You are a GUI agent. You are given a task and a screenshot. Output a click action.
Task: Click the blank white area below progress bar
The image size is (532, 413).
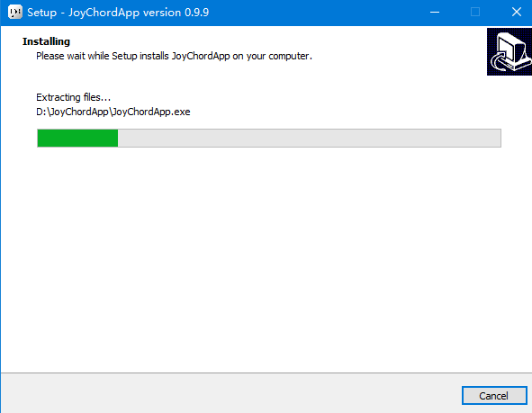click(266, 257)
